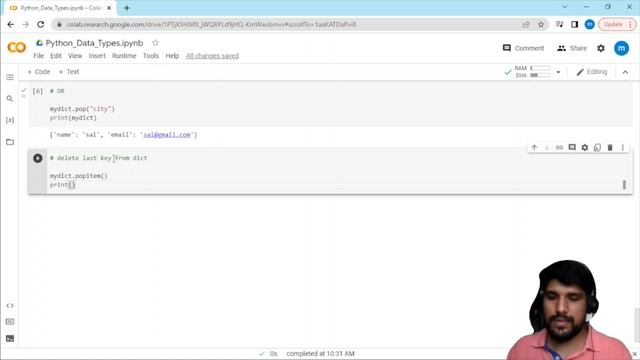Click the notebook title Python_Data_Types.ipynb
The image size is (640, 360).
[x=94, y=43]
